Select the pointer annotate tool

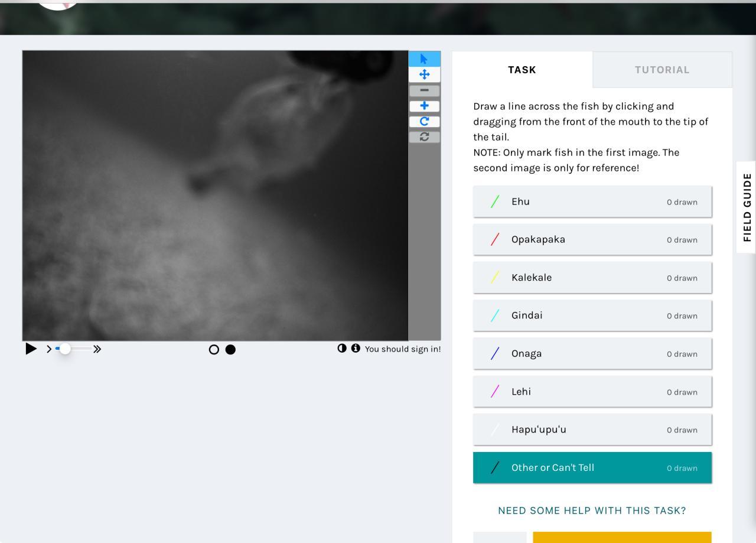click(x=424, y=58)
